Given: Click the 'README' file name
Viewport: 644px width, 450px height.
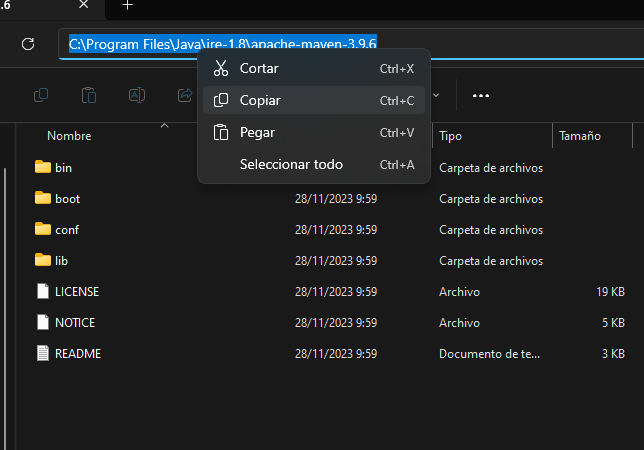Looking at the screenshot, I should click(78, 354).
